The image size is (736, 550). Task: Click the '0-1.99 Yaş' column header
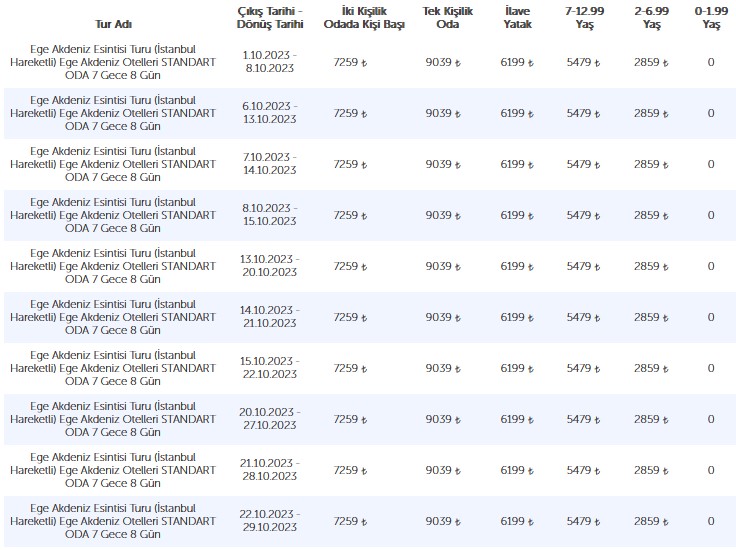coord(711,15)
